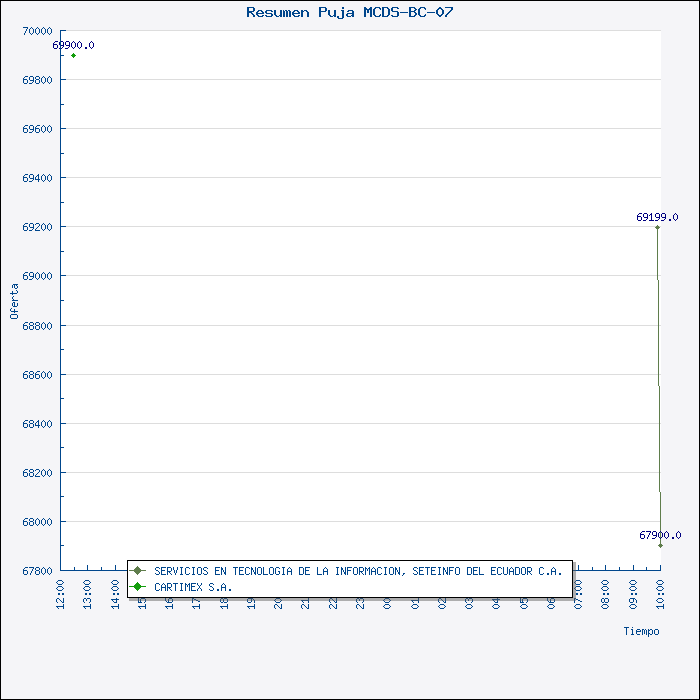Click the data point marker at 69199.0
Image resolution: width=700 pixels, height=700 pixels.
657,227
